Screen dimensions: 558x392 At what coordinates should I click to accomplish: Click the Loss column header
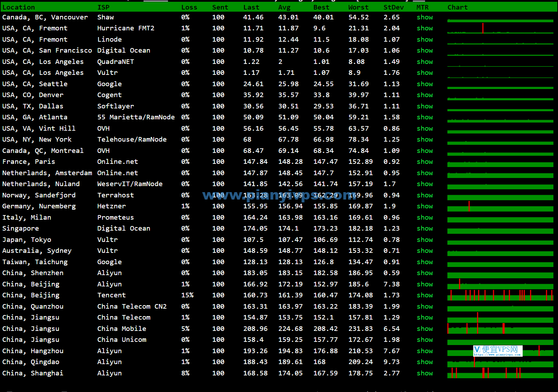[x=189, y=7]
